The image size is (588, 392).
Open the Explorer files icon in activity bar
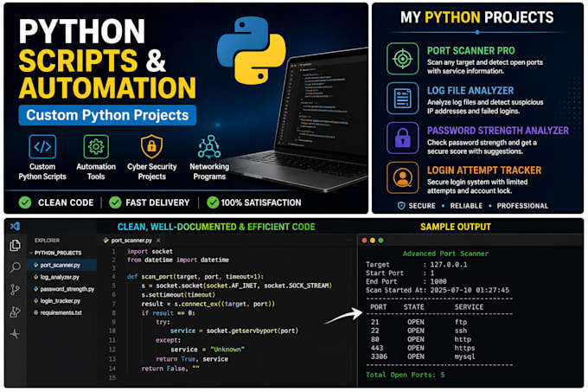pos(15,246)
